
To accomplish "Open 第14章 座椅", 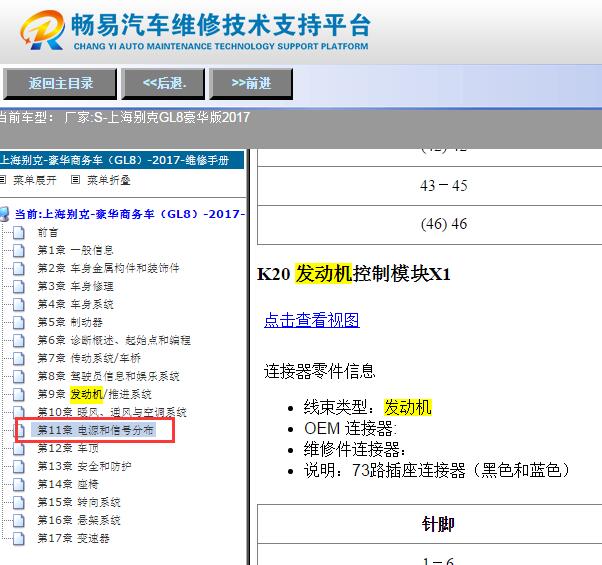I will pyautogui.click(x=68, y=484).
